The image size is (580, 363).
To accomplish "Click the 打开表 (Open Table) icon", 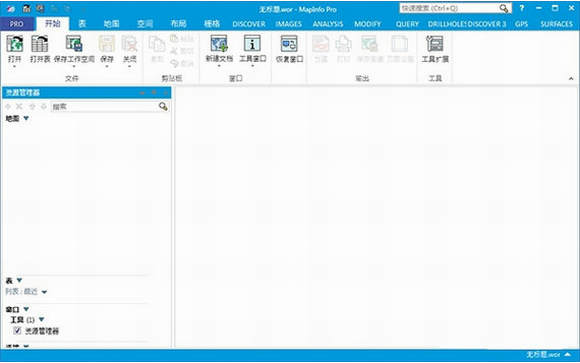I will click(x=40, y=44).
